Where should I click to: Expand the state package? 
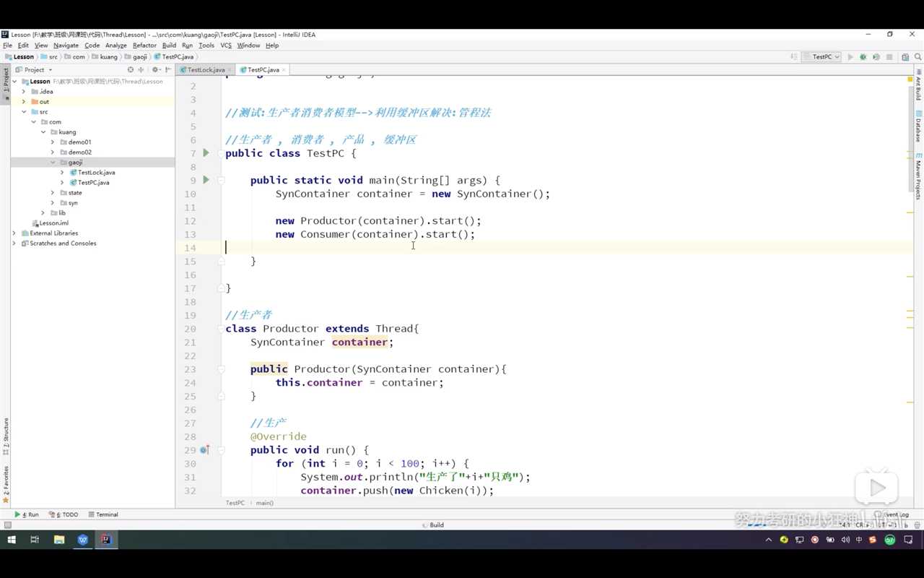(53, 193)
